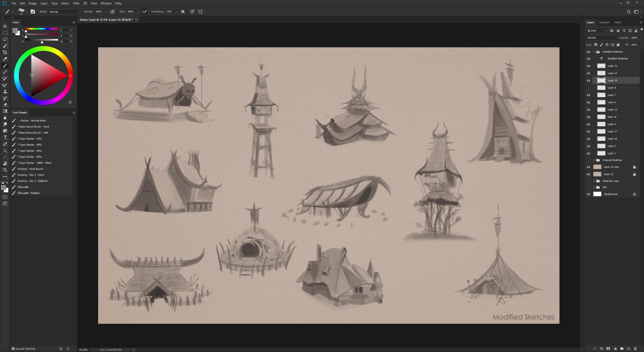Screen dimensions: 644x352
Task: Hide Layer 15 visibility eye
Action: (589, 73)
